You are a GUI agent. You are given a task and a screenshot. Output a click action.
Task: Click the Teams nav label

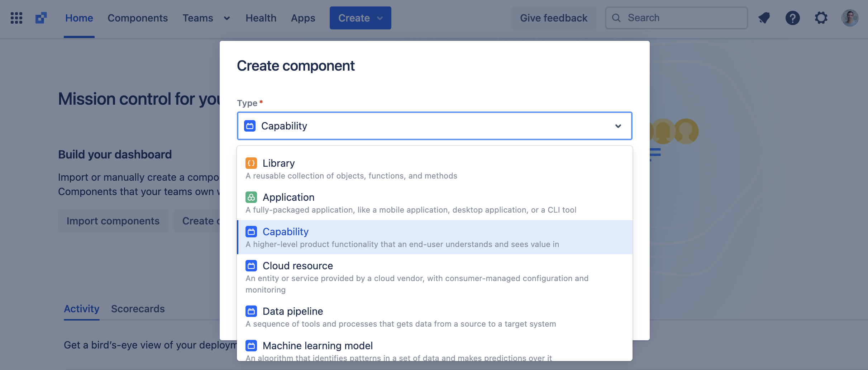click(198, 18)
